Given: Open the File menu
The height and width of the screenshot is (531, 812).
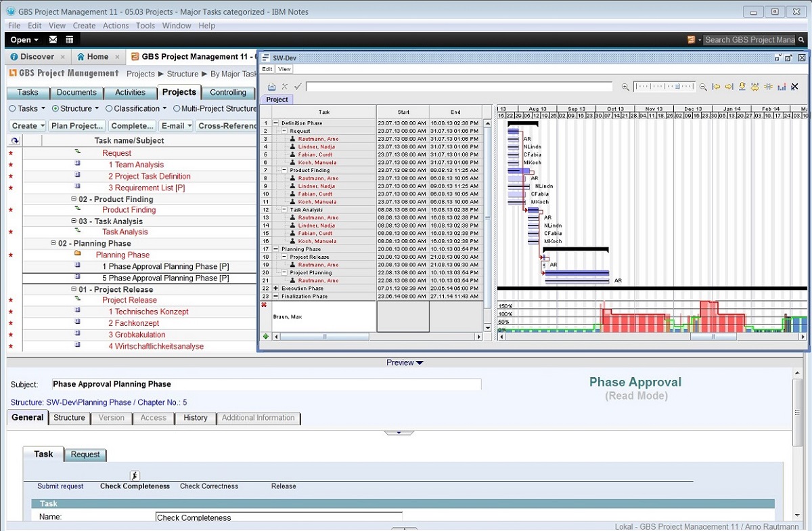Looking at the screenshot, I should coord(14,26).
